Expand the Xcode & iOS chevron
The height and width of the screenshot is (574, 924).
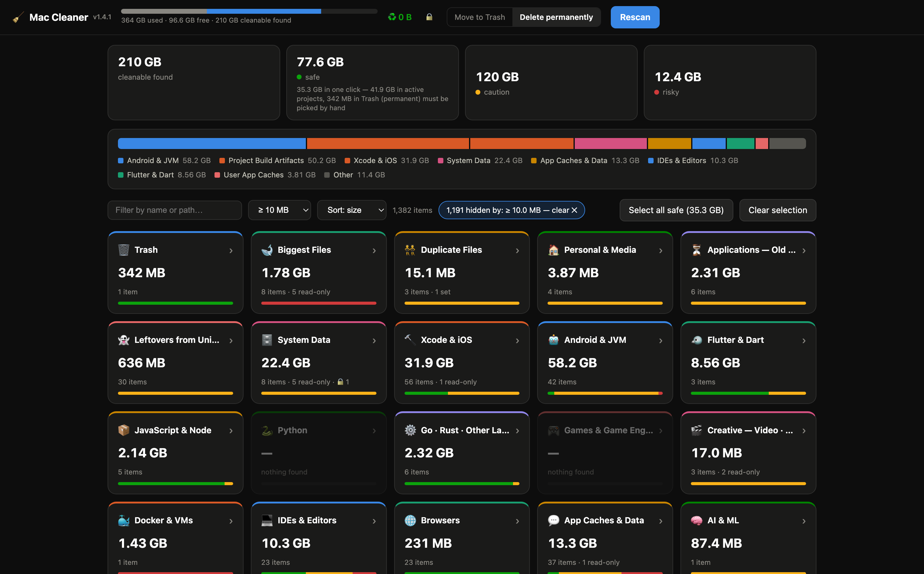click(x=517, y=340)
